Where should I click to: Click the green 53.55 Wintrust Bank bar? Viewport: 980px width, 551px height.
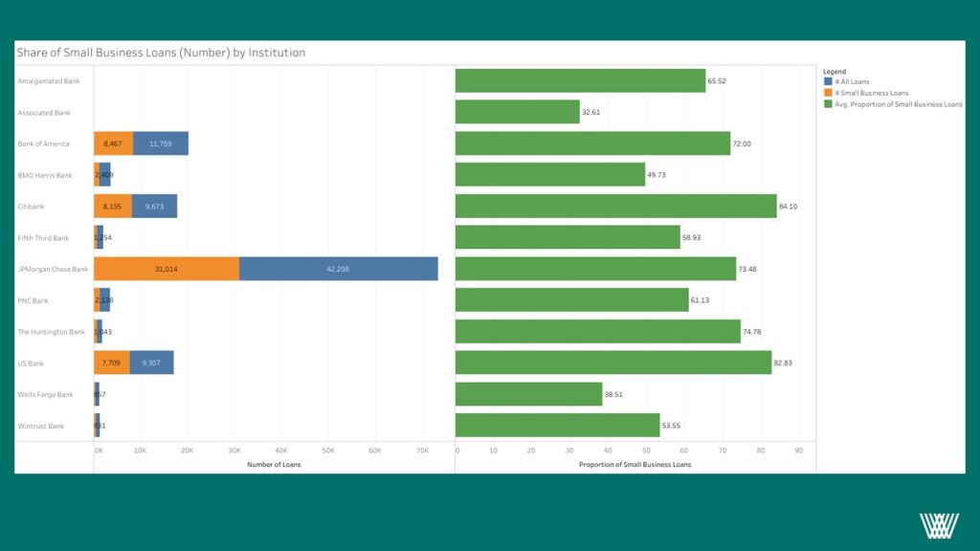(558, 426)
